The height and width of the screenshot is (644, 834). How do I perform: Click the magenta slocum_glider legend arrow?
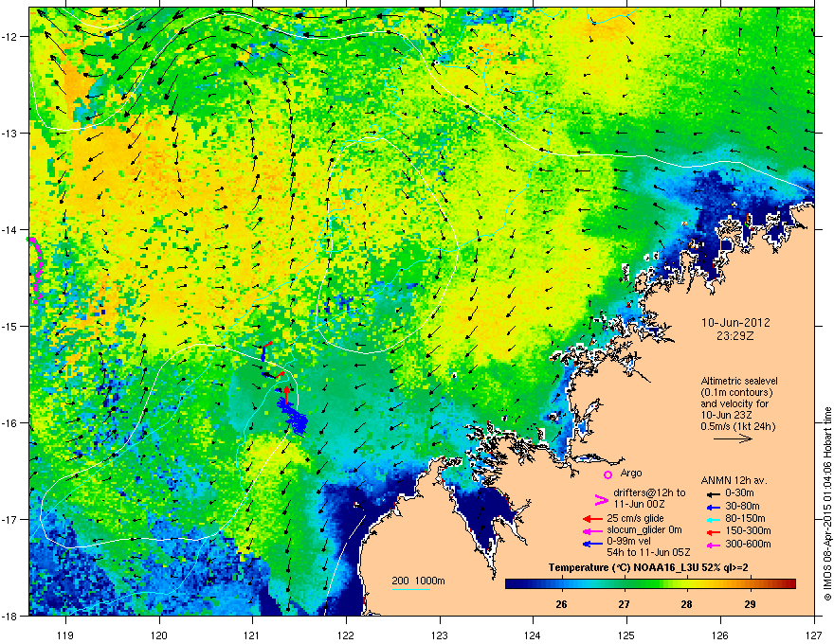click(x=593, y=531)
